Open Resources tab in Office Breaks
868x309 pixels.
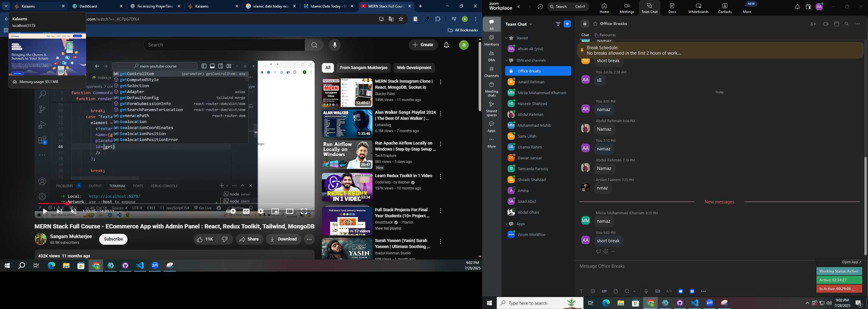pyautogui.click(x=605, y=35)
